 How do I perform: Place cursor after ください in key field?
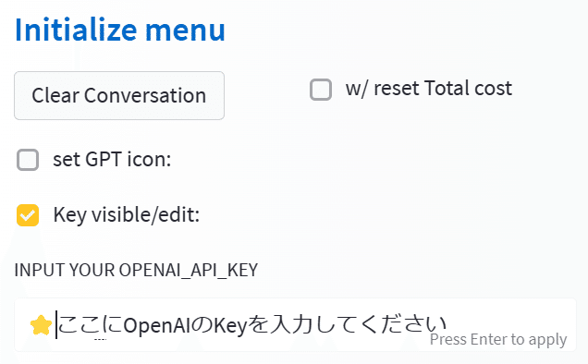tap(447, 324)
